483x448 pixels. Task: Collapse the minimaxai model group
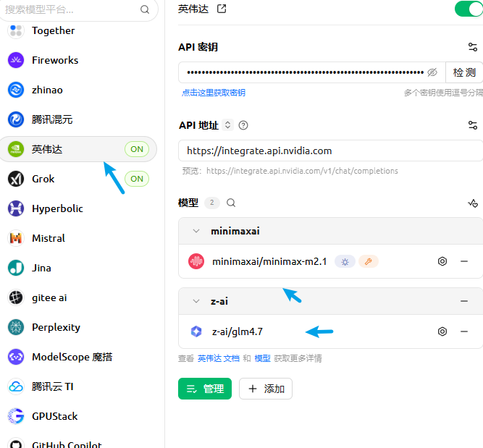click(x=196, y=232)
